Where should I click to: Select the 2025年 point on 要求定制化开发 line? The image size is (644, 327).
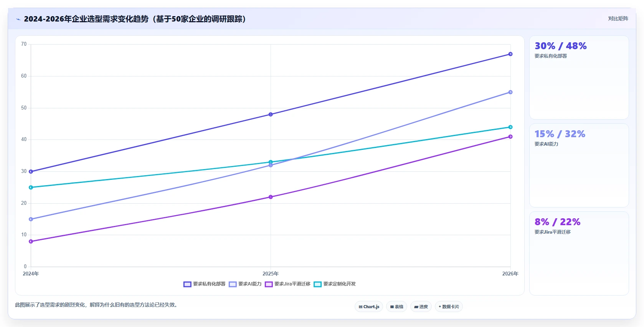[x=271, y=162]
